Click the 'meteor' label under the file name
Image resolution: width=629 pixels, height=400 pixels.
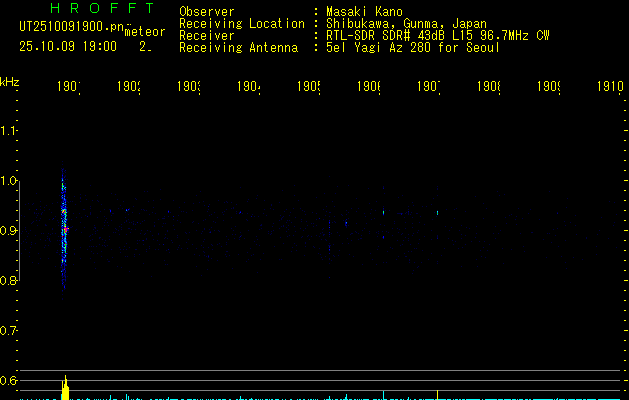click(145, 32)
